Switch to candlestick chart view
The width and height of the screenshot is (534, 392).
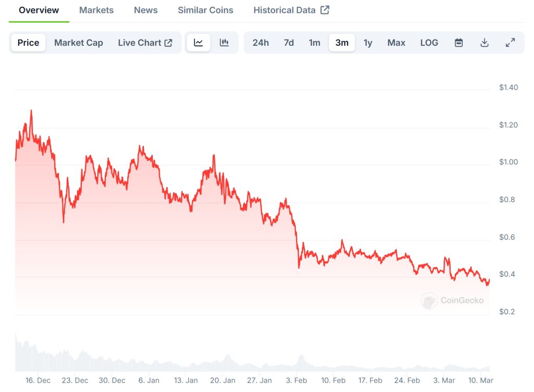tap(224, 43)
